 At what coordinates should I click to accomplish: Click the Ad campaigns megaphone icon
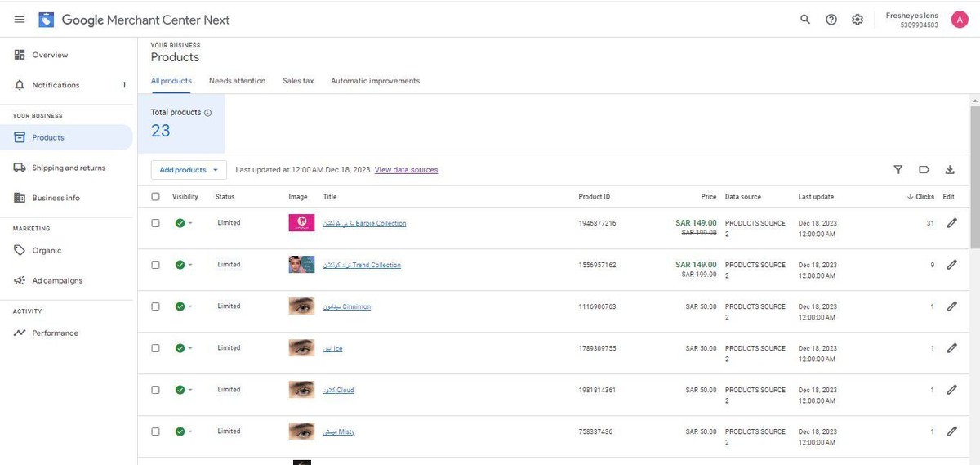(20, 280)
